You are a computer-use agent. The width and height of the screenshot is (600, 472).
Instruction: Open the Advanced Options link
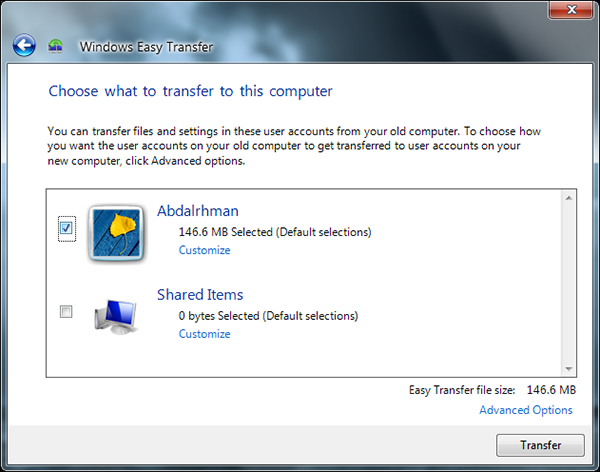click(526, 410)
